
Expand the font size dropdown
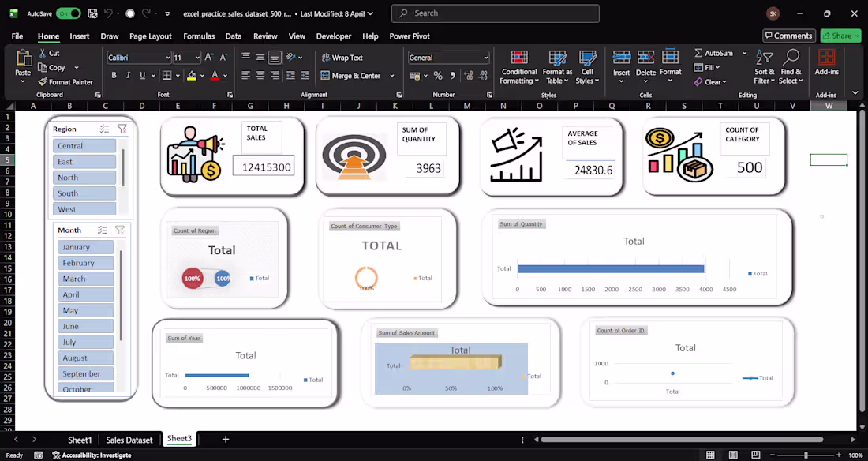coord(197,58)
